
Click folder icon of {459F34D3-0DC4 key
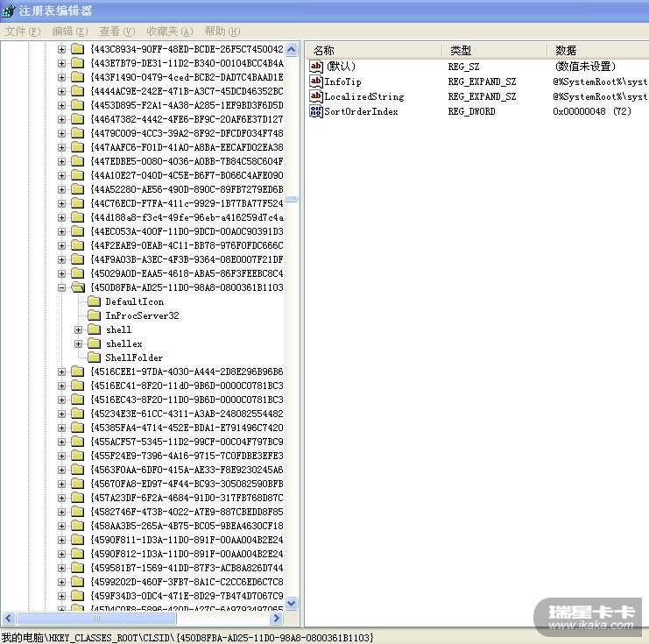click(x=77, y=596)
